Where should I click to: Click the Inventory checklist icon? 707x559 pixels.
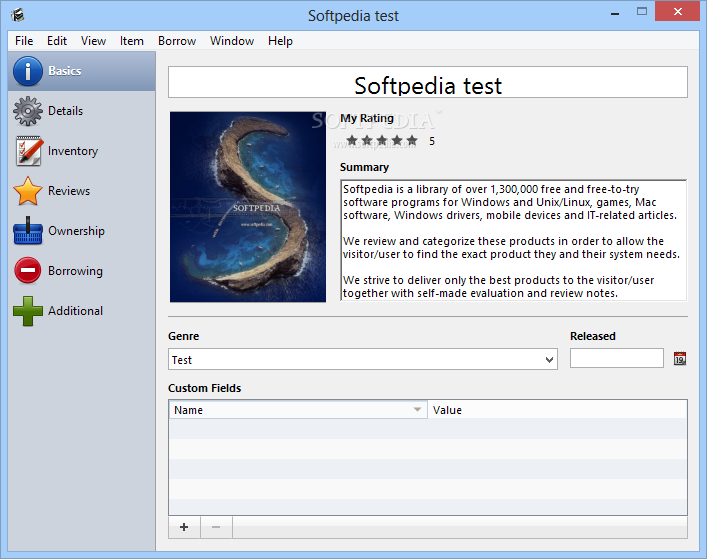tap(28, 151)
